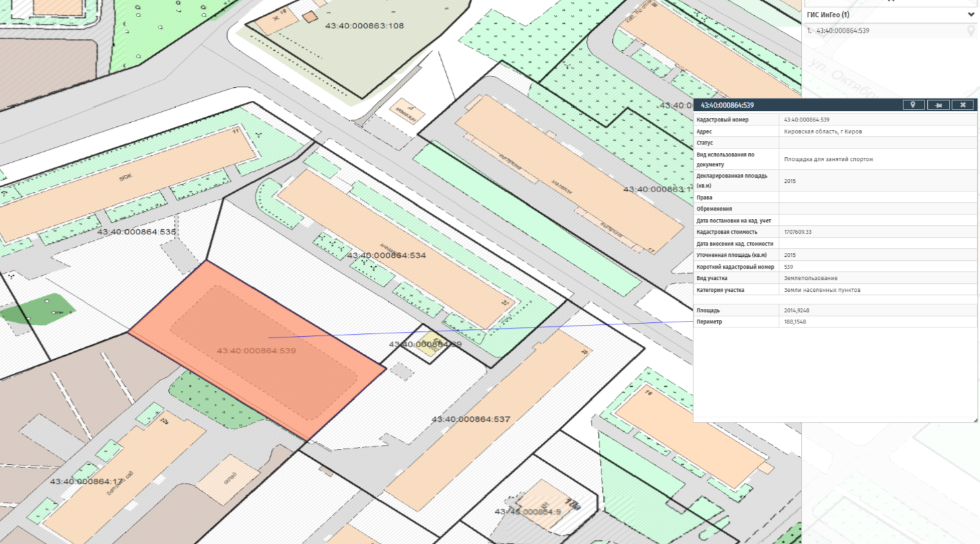Select cadastral value 1707609.33
Screen dimensions: 980x544
pos(798,232)
